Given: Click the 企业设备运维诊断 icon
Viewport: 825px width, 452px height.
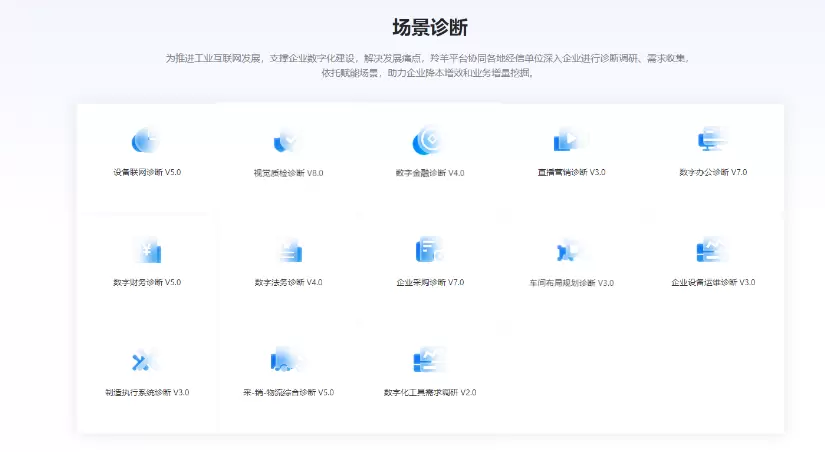Looking at the screenshot, I should pyautogui.click(x=711, y=250).
